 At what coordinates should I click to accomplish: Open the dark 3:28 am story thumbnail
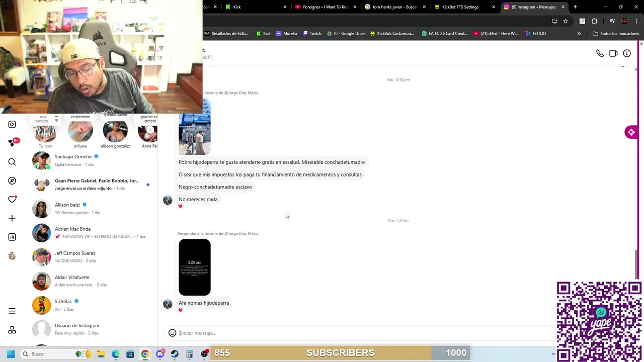[x=195, y=267]
